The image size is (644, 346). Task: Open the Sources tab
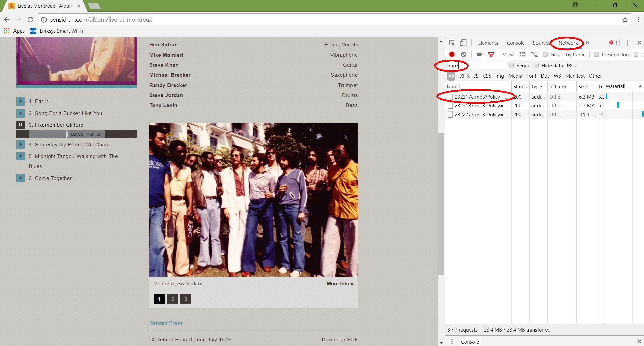pos(541,43)
